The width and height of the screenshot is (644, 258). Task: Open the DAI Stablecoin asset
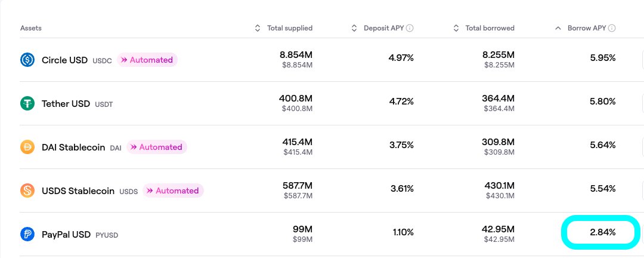(x=73, y=148)
